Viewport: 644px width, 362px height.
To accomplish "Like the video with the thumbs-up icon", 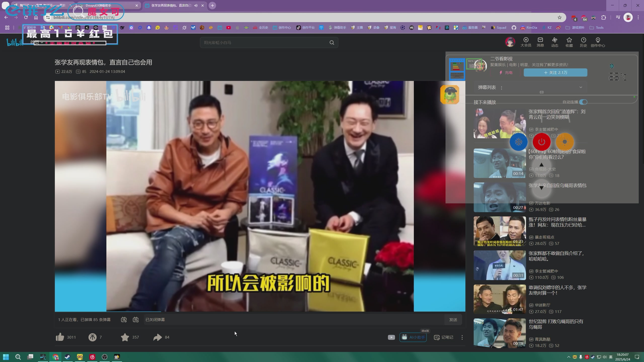I will tap(60, 337).
